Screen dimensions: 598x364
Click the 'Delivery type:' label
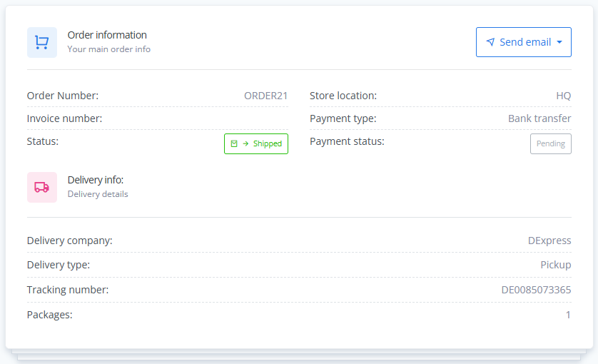click(x=59, y=264)
